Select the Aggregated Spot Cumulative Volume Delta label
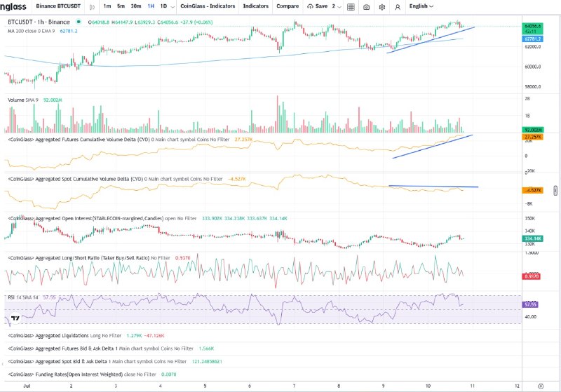 click(x=115, y=179)
